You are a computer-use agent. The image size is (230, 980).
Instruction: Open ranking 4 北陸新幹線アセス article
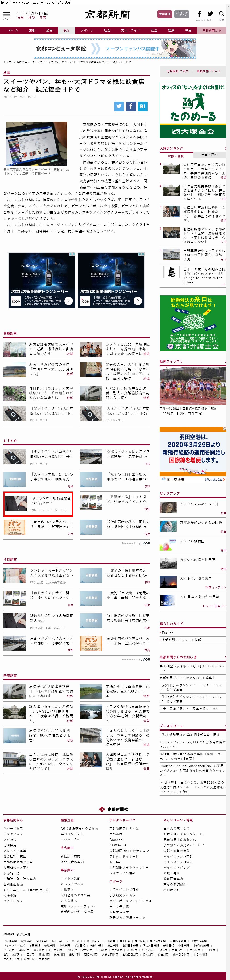click(x=205, y=236)
